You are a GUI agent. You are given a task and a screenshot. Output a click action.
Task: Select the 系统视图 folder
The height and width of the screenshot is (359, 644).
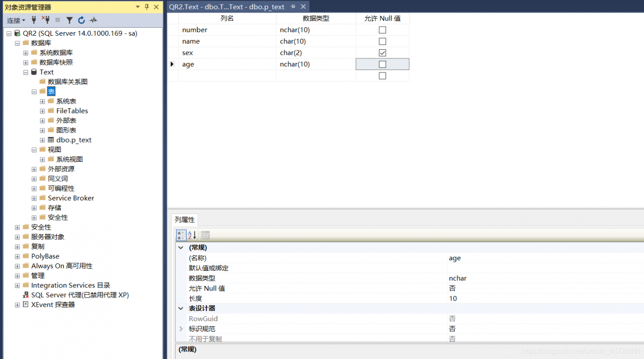[69, 159]
